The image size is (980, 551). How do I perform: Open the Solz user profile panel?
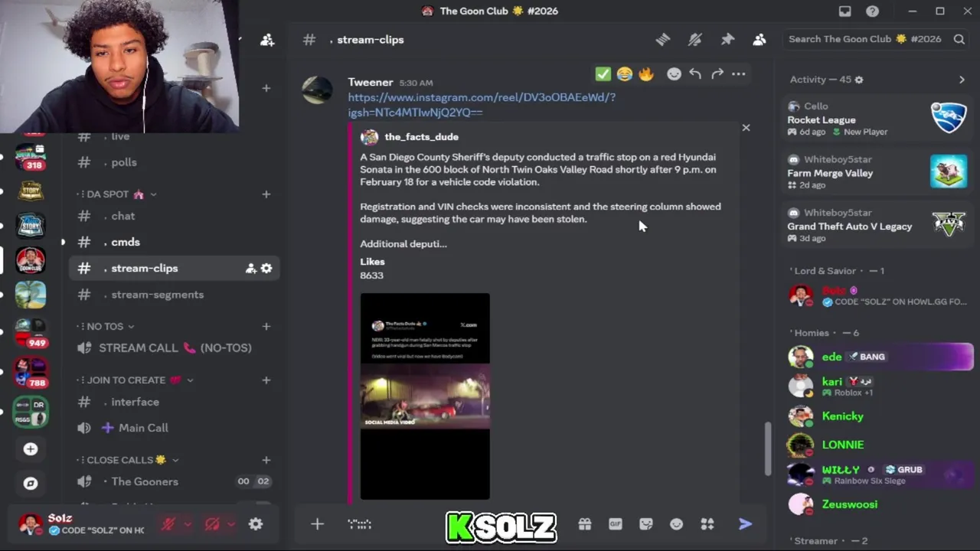click(x=83, y=524)
